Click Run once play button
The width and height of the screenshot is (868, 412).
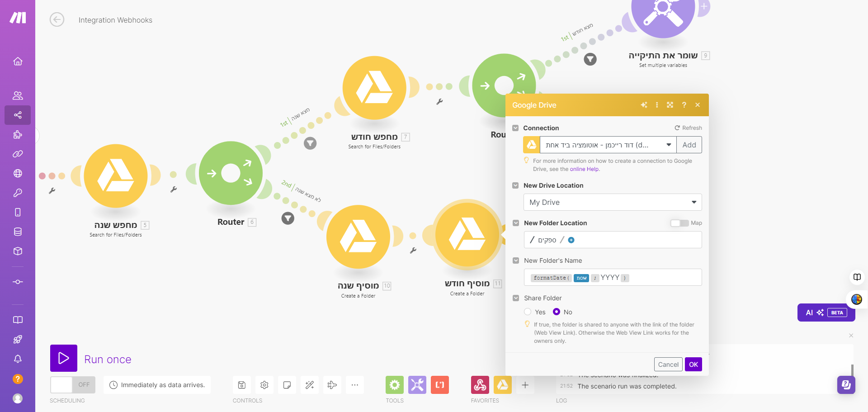(64, 358)
